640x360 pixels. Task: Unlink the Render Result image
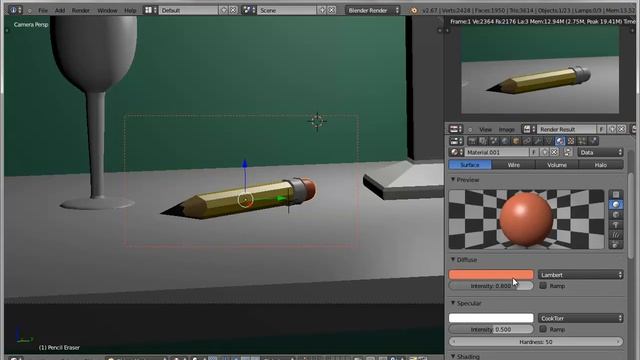[621, 129]
